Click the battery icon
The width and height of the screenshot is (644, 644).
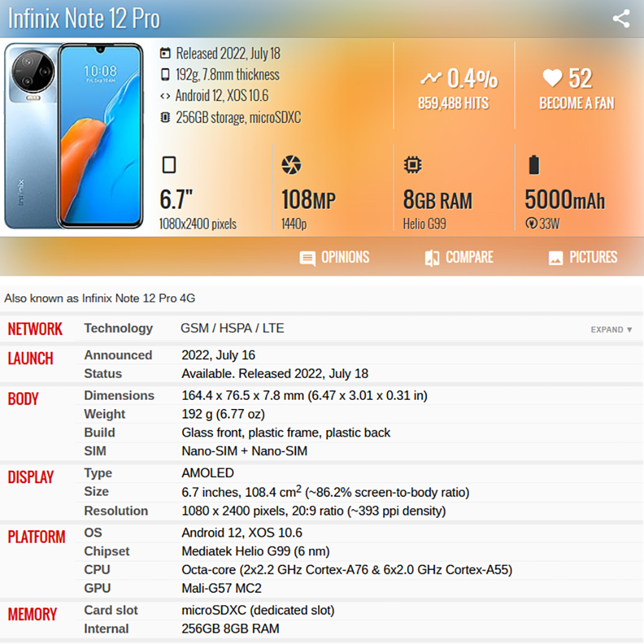click(533, 165)
